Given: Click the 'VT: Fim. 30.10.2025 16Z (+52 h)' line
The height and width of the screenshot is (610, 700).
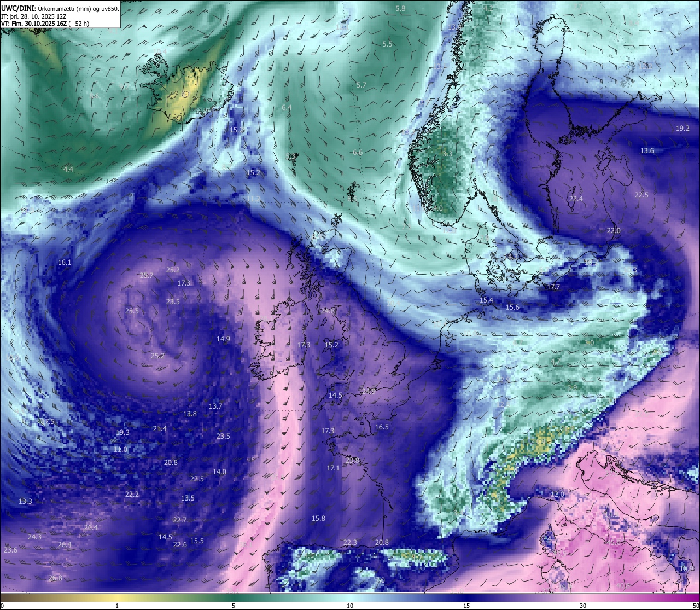Looking at the screenshot, I should 45,24.
